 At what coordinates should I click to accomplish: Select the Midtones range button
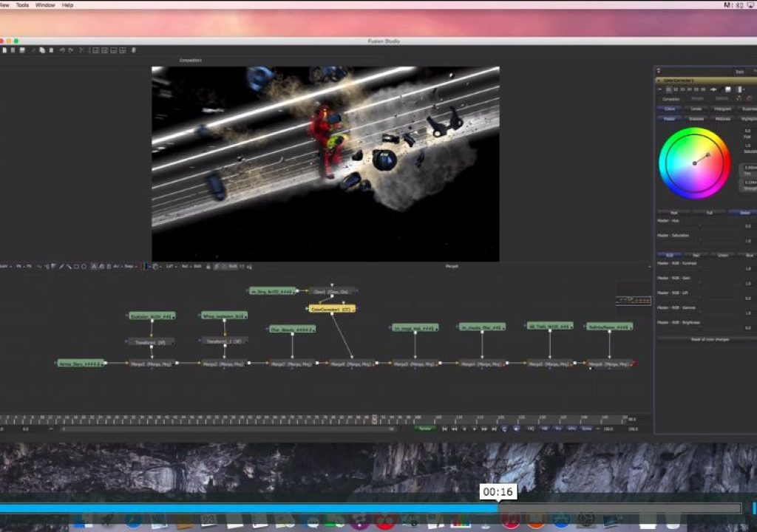[x=722, y=119]
